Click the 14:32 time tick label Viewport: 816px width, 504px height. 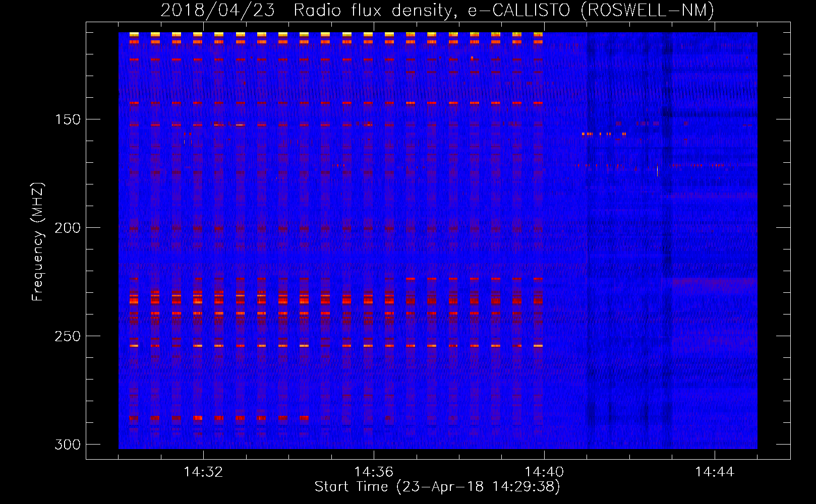203,472
